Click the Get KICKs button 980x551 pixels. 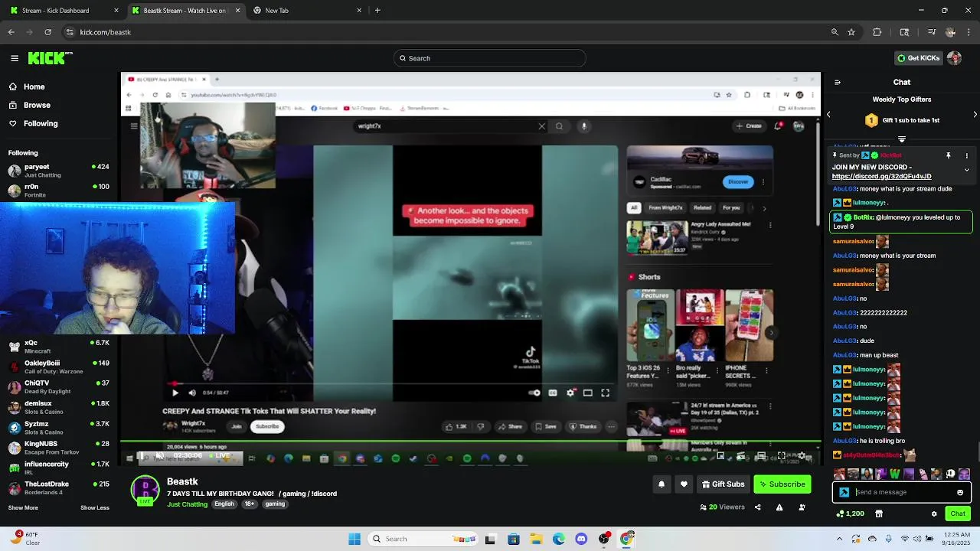point(918,58)
